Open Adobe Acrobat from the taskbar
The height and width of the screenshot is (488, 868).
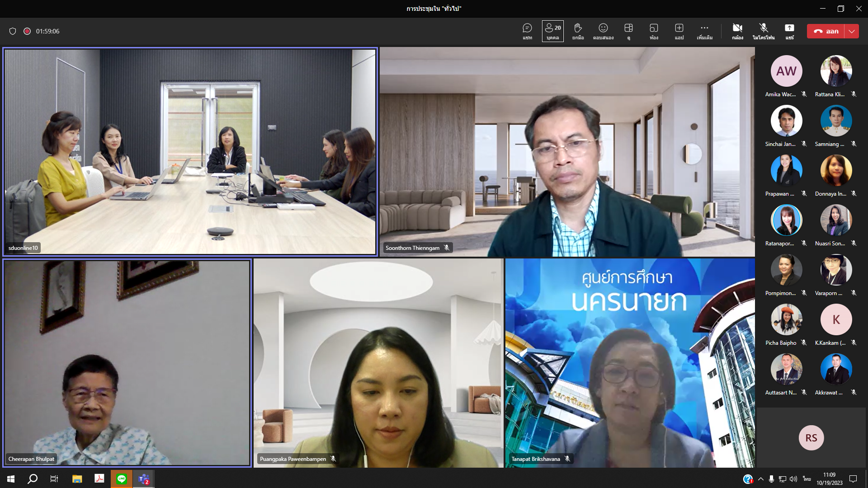point(99,479)
